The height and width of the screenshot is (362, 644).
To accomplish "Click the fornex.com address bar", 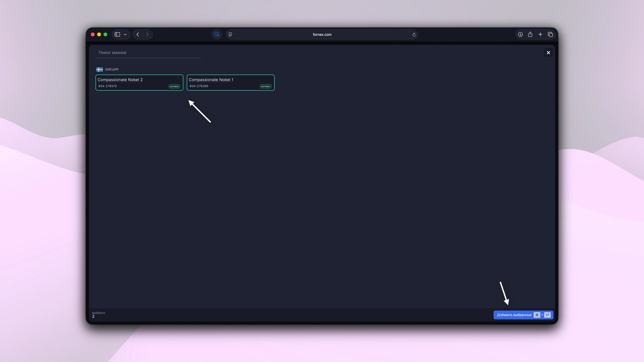I will click(322, 35).
